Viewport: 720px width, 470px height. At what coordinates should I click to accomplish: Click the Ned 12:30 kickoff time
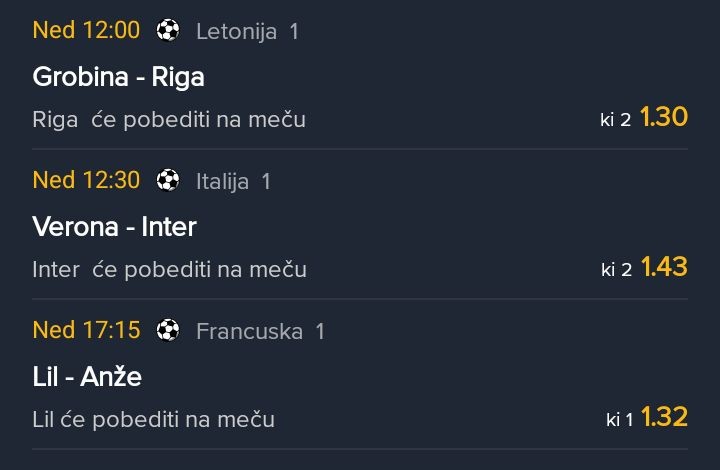click(86, 181)
